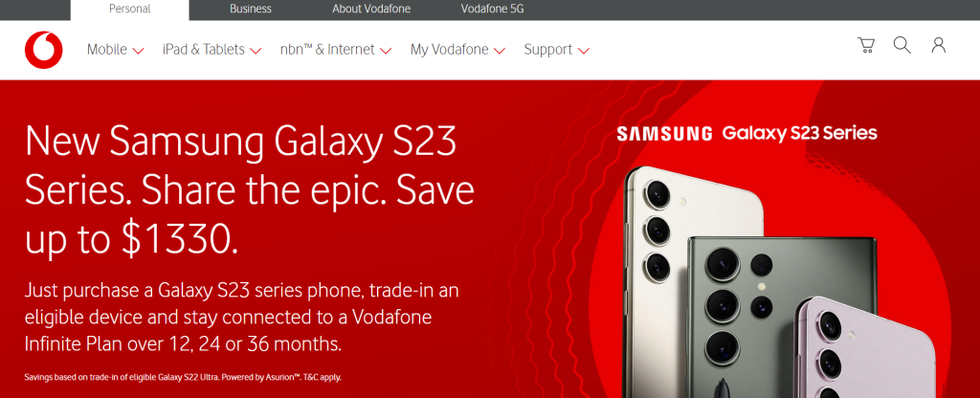Viewport: 980px width, 398px height.
Task: Expand the Mobile dropdown menu
Action: (x=116, y=50)
